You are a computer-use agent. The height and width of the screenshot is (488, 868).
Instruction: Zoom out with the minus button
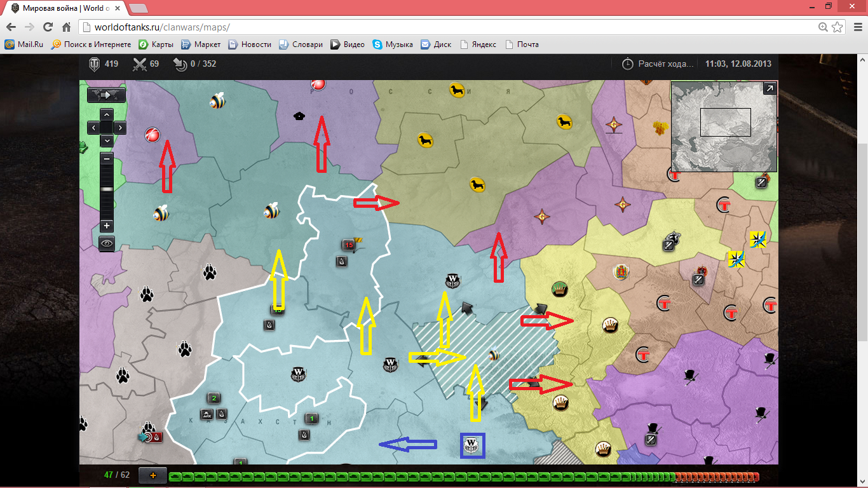click(x=107, y=159)
